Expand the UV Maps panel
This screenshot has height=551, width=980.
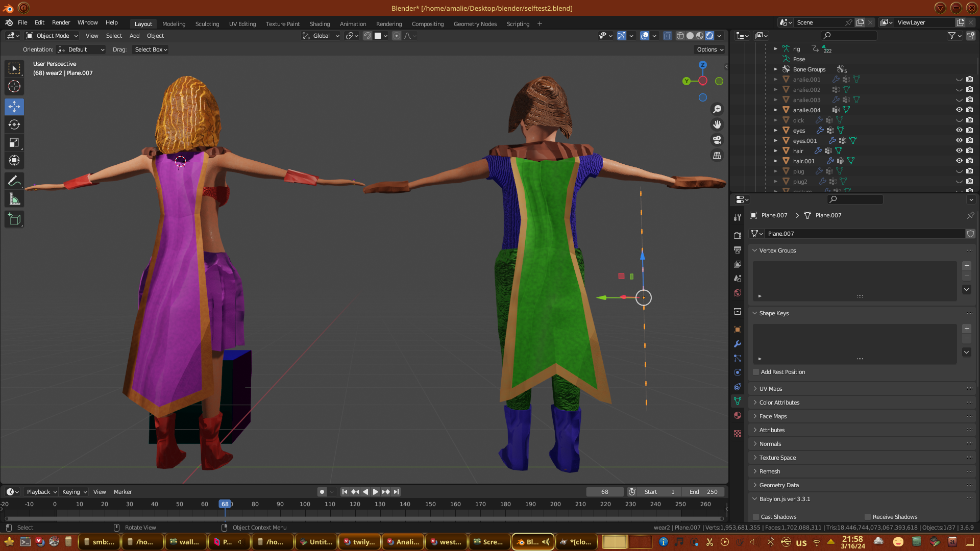770,389
